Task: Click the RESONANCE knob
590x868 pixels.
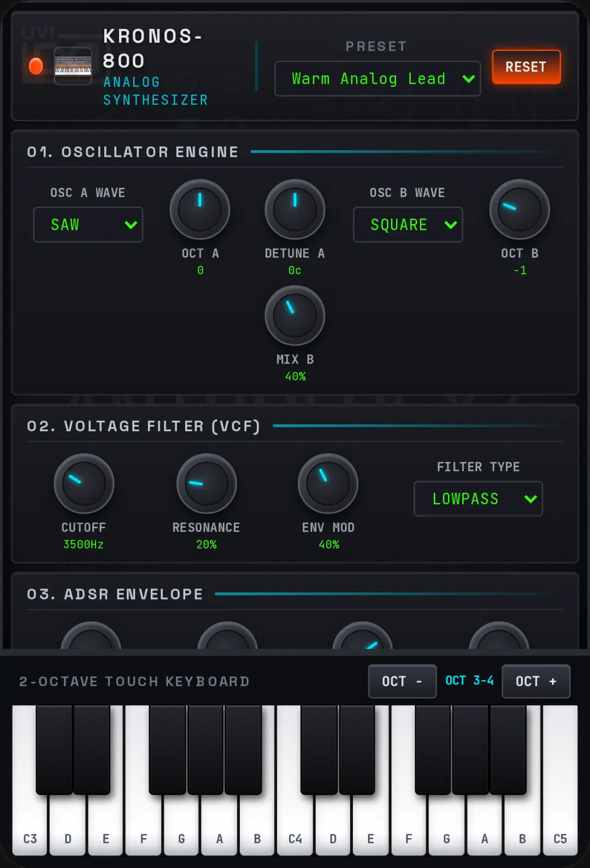Action: 206,484
